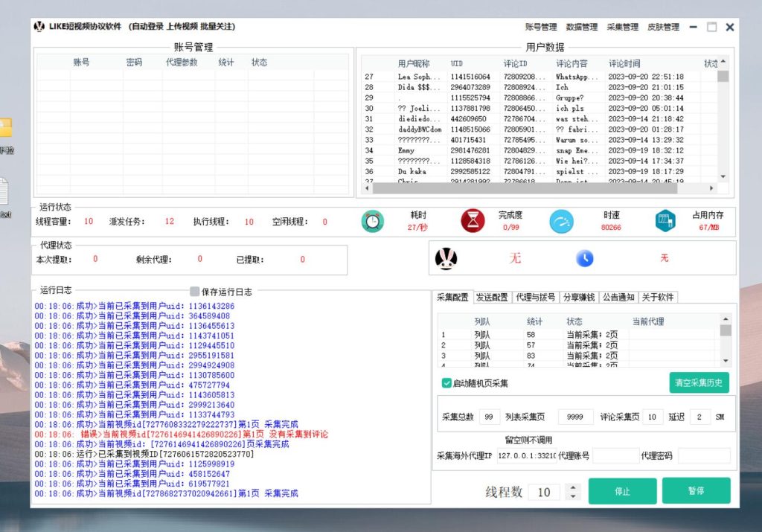Open the 皮肤管理 menu
762x532 pixels.
coord(662,26)
